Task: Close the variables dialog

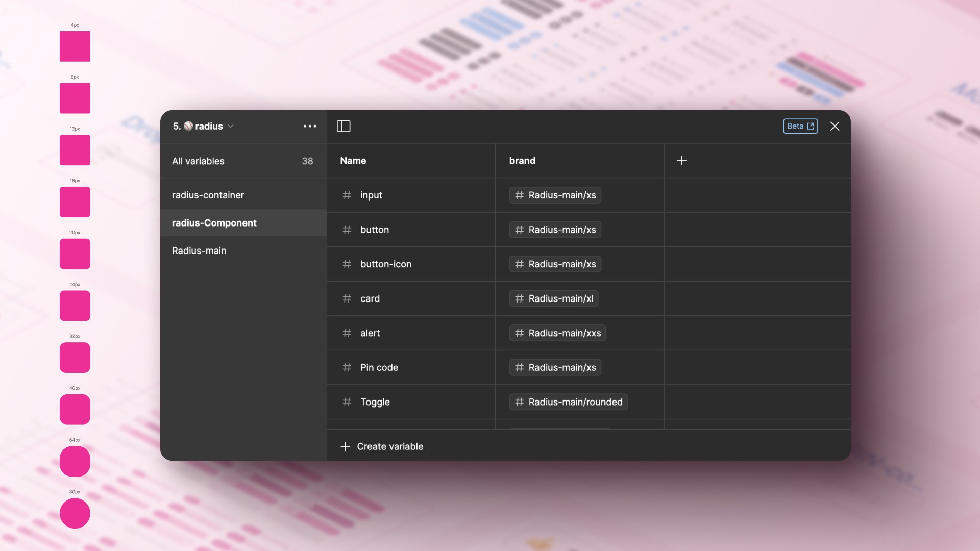Action: pos(835,126)
